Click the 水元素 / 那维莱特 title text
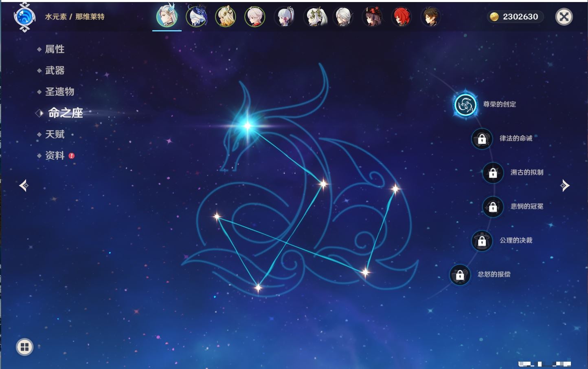Viewport: 588px width, 369px height. (75, 17)
